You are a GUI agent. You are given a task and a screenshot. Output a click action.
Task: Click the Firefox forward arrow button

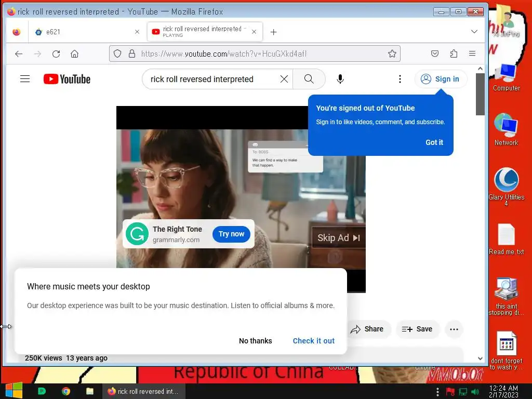pos(37,54)
